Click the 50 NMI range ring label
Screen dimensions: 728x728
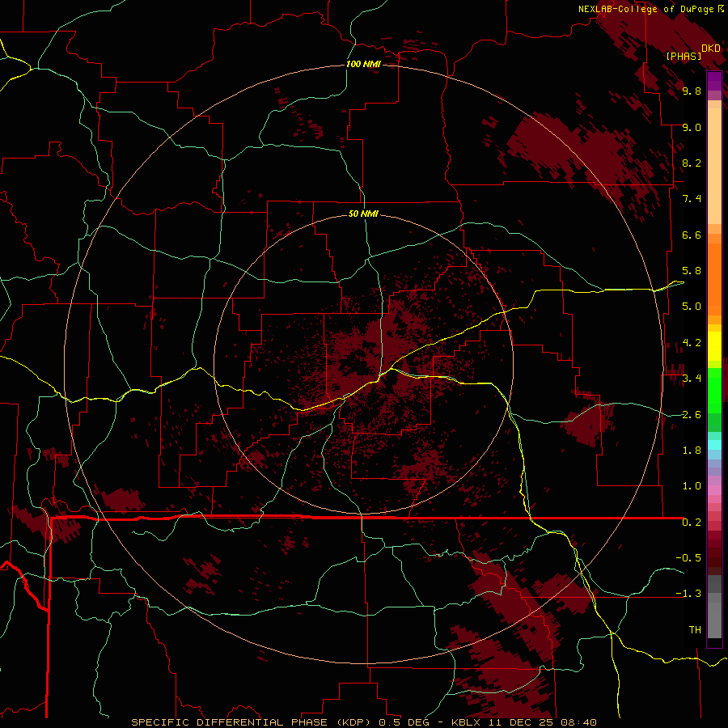point(363,214)
